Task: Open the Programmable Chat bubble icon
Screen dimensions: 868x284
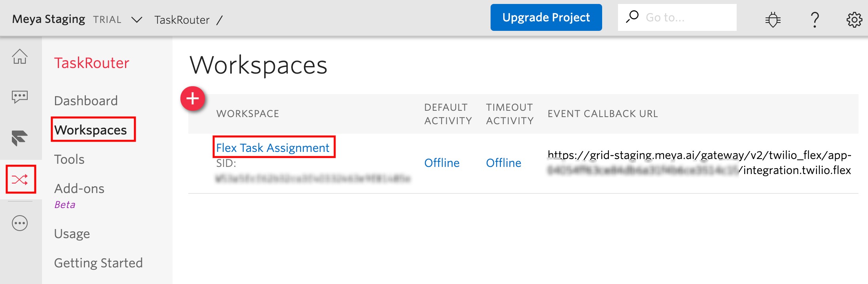Action: (x=20, y=97)
